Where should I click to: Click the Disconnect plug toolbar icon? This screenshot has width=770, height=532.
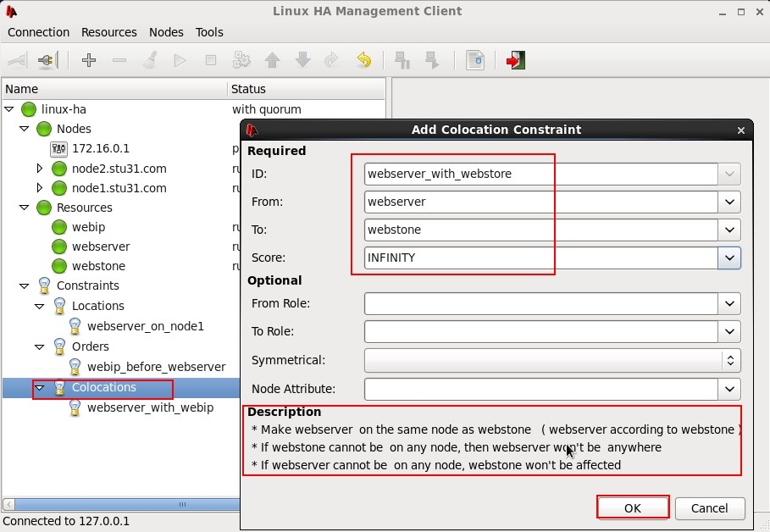(47, 60)
